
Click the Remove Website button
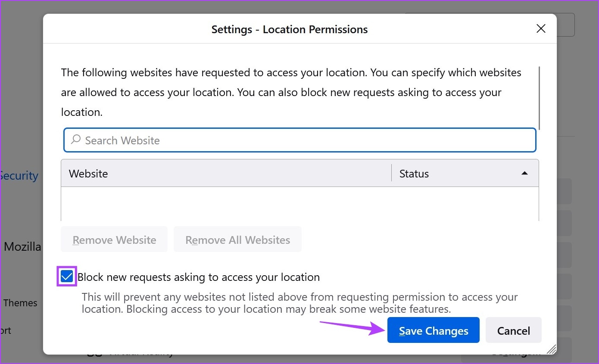click(114, 240)
